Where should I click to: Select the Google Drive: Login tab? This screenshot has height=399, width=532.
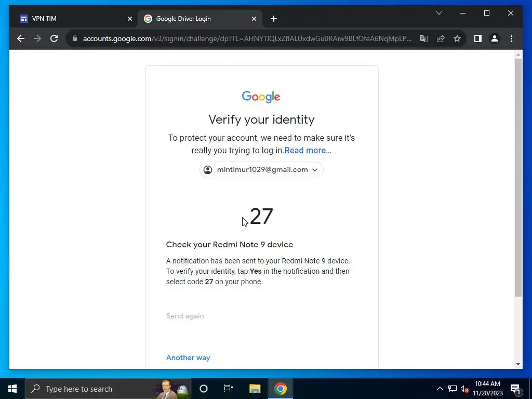(x=200, y=19)
